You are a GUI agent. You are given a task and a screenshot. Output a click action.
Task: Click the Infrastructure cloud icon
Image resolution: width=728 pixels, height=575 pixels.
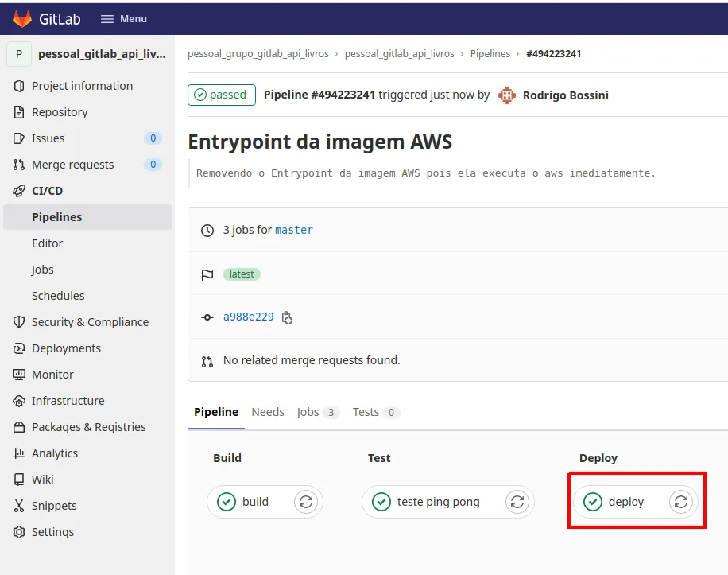point(19,401)
